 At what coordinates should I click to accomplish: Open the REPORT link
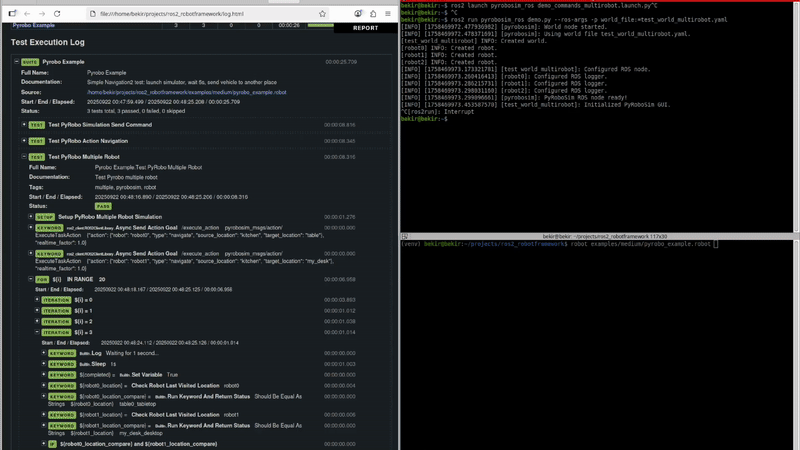(365, 28)
